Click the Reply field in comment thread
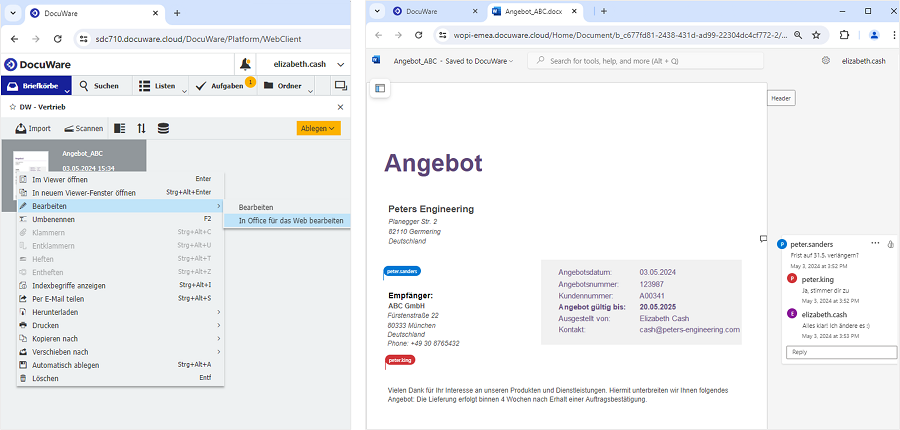 coord(841,352)
